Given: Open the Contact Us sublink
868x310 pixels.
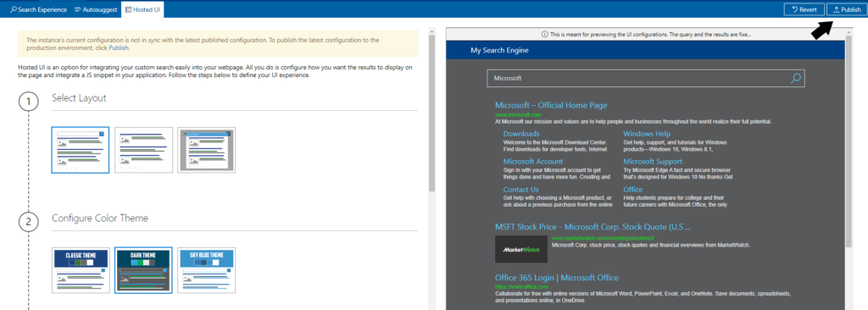Looking at the screenshot, I should click(521, 190).
